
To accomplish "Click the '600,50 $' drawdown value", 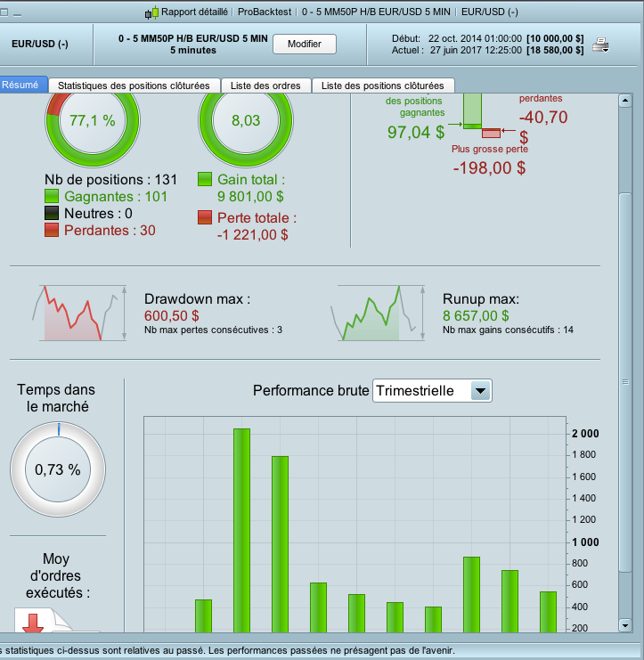I will point(172,315).
